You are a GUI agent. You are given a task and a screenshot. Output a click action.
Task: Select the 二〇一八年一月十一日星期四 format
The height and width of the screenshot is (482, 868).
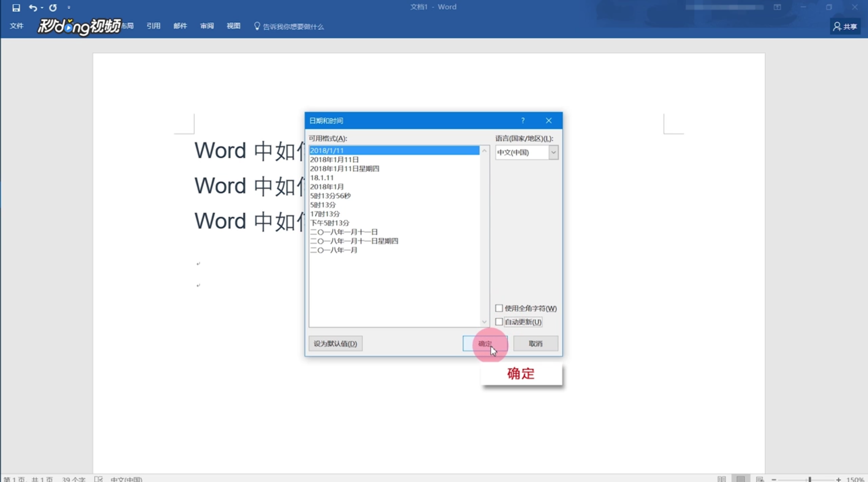pos(394,241)
